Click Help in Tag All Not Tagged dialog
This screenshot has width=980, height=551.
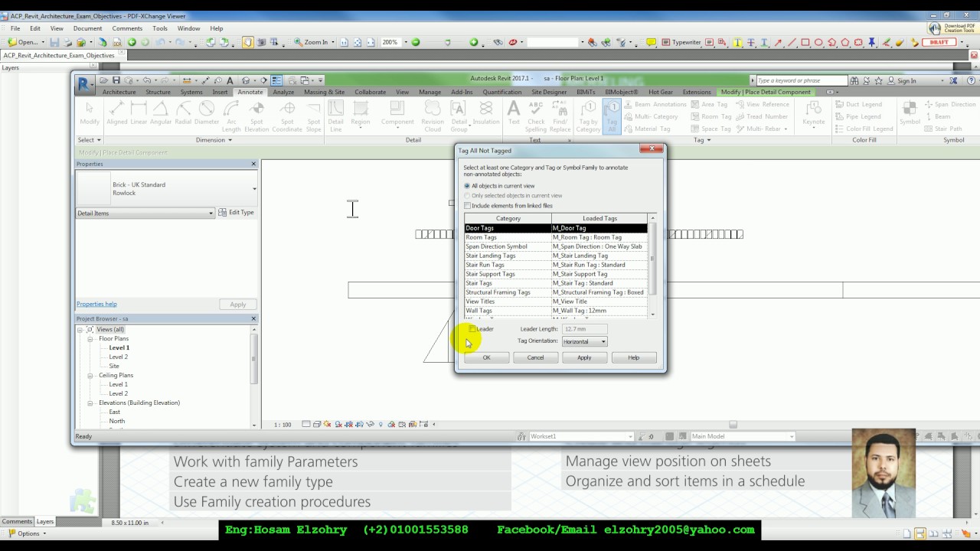click(633, 357)
